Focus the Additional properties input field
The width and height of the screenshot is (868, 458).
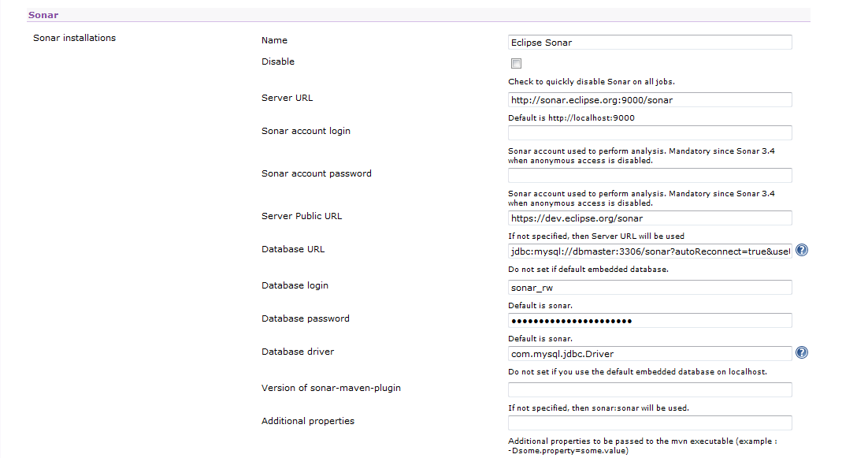[650, 423]
